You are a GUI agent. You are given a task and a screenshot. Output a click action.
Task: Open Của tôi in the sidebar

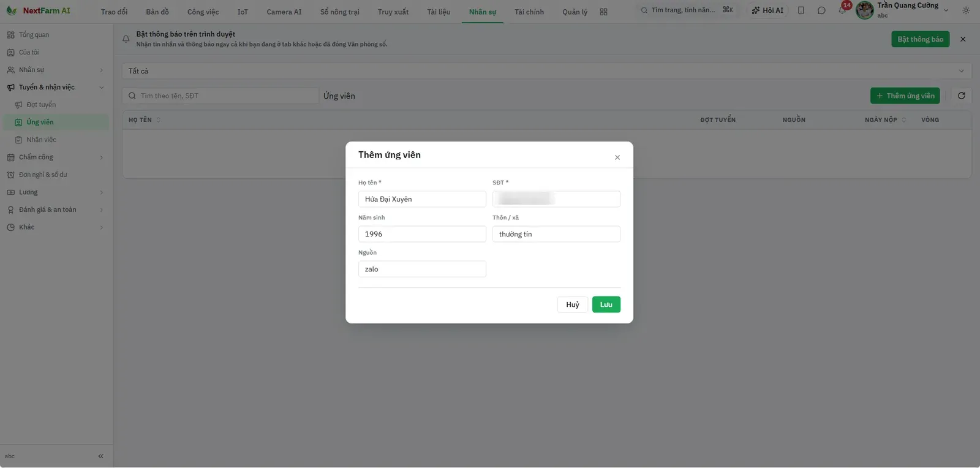(55, 53)
